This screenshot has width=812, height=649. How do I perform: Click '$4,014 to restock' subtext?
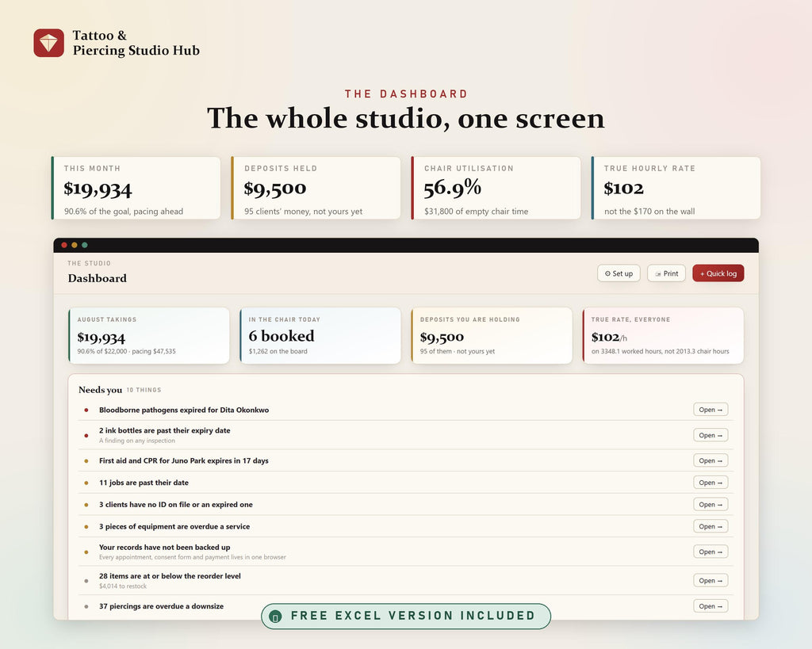[x=123, y=586]
